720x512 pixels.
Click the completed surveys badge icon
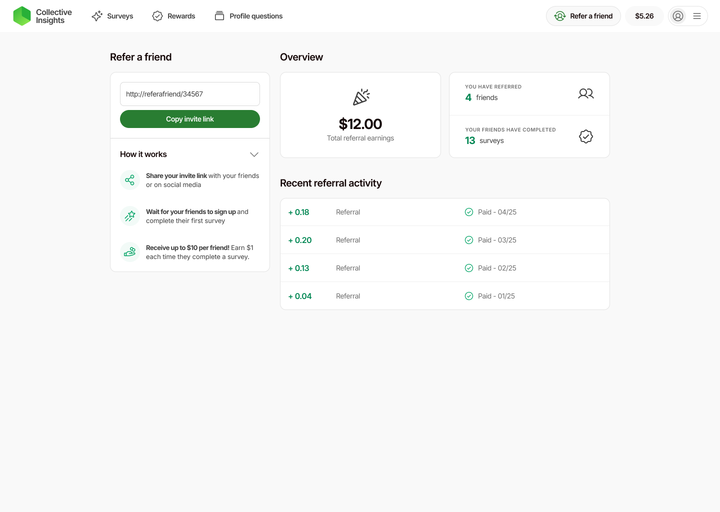click(x=586, y=136)
